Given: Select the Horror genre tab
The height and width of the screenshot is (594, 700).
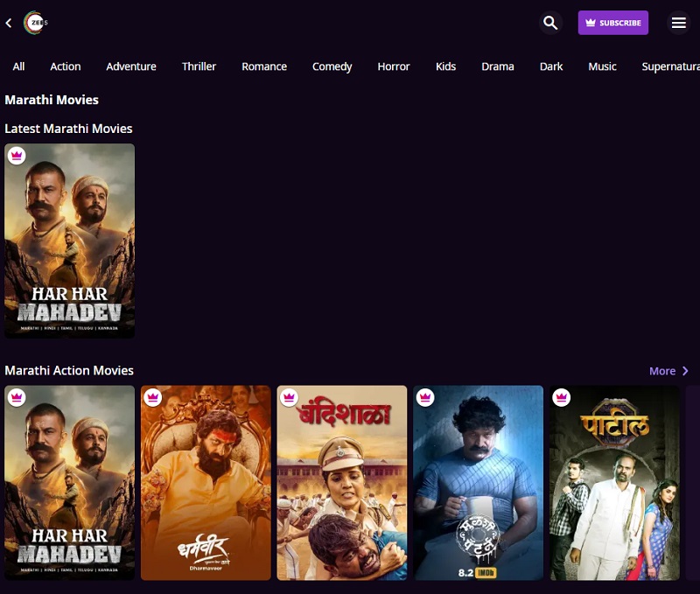Looking at the screenshot, I should pos(393,66).
